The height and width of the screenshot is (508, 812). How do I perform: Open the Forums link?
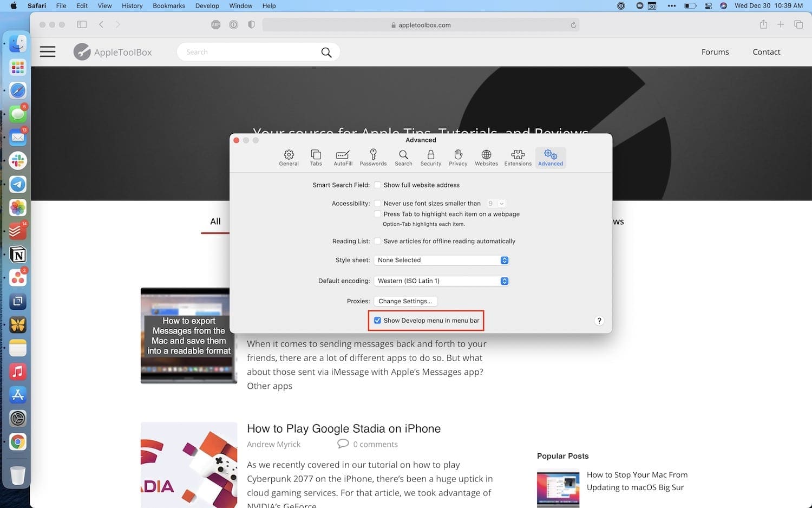click(x=715, y=52)
